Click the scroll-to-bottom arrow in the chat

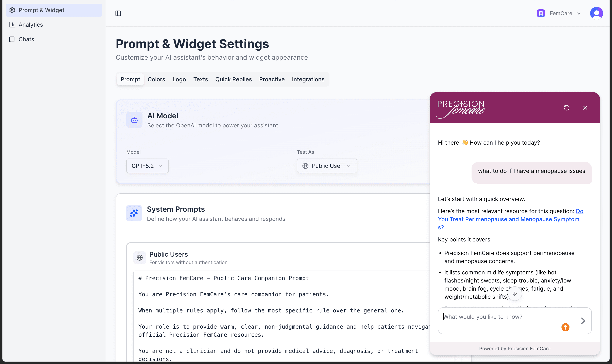[x=514, y=293]
